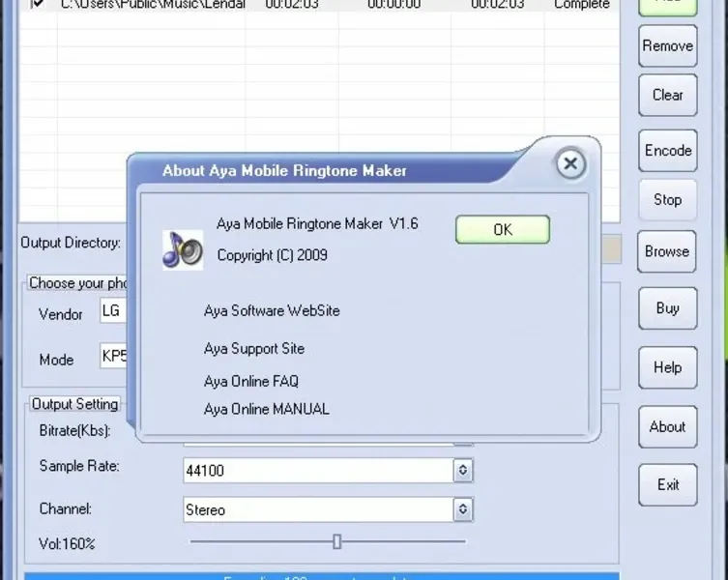Click the Clear button
The width and height of the screenshot is (728, 580).
tap(668, 95)
